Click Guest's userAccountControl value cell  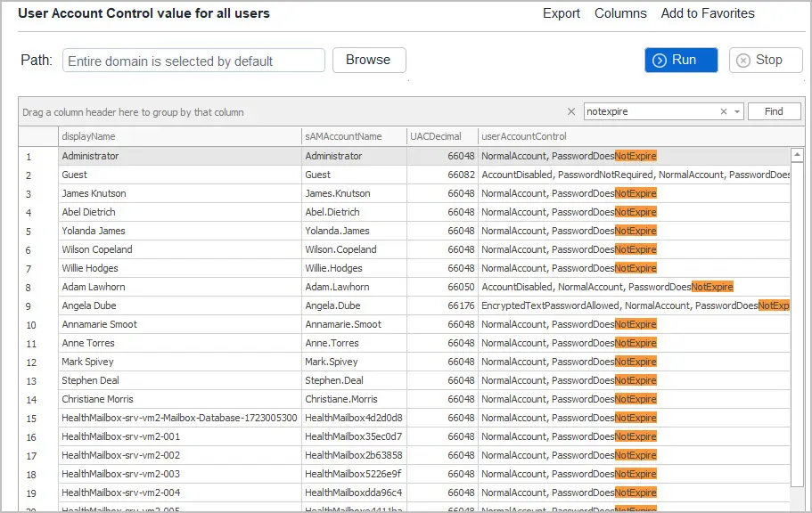click(635, 175)
